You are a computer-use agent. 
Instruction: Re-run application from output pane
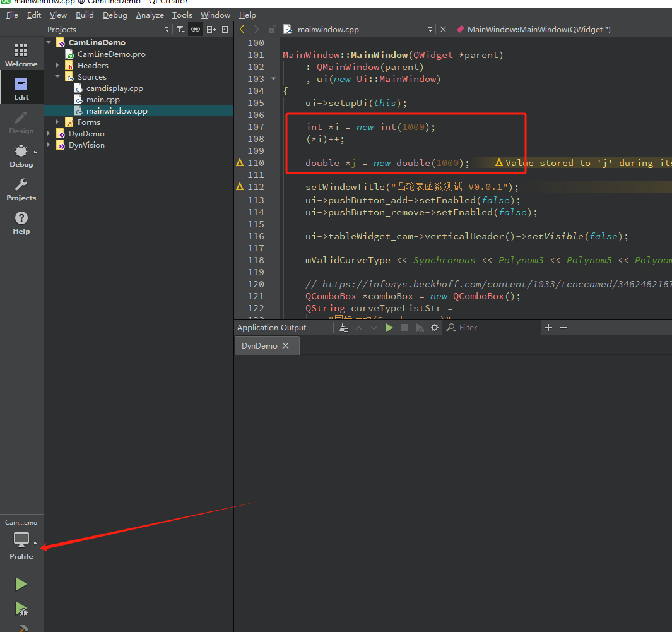point(389,328)
